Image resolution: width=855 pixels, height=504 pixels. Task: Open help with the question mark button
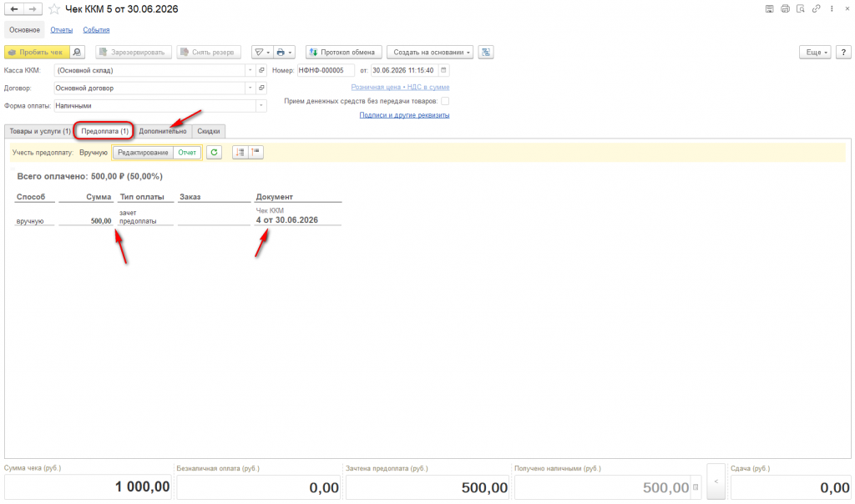pyautogui.click(x=843, y=53)
